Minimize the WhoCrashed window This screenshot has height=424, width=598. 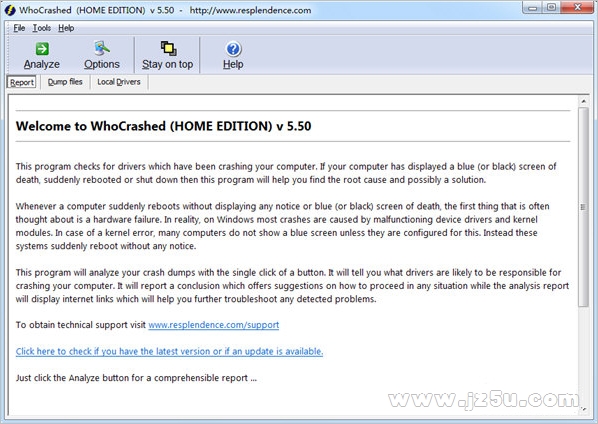point(533,7)
